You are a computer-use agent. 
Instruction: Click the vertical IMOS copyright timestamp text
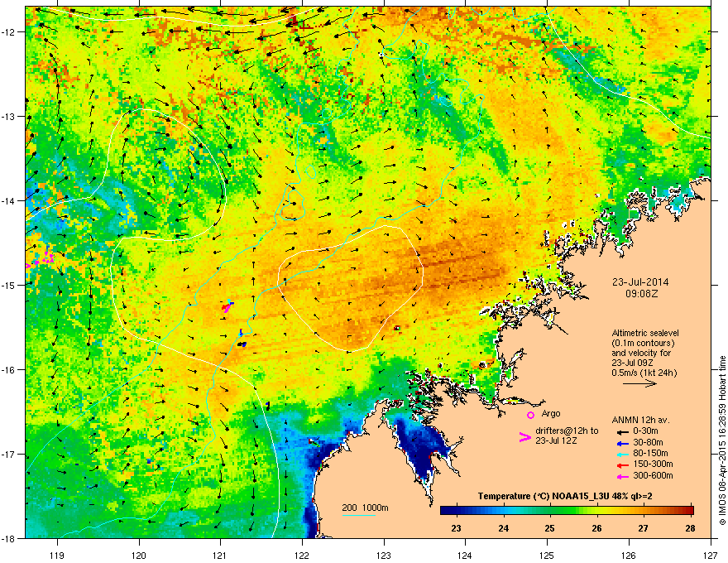[x=722, y=440]
